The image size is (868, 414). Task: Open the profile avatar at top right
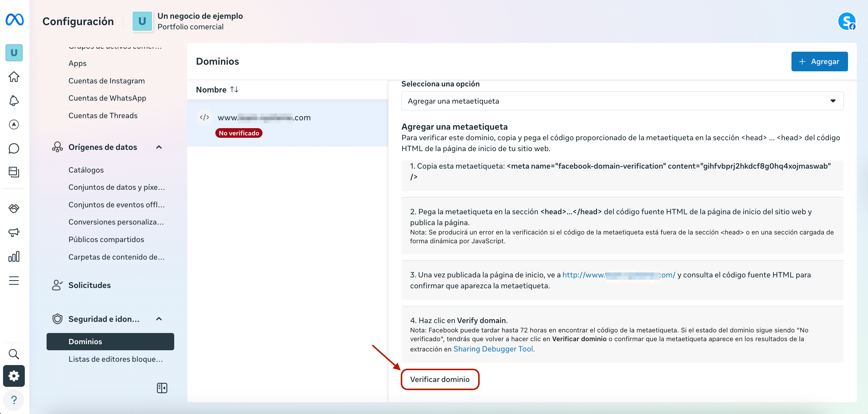846,21
